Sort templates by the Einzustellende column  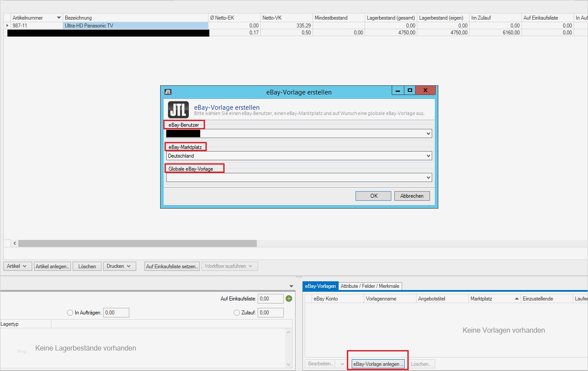547,299
